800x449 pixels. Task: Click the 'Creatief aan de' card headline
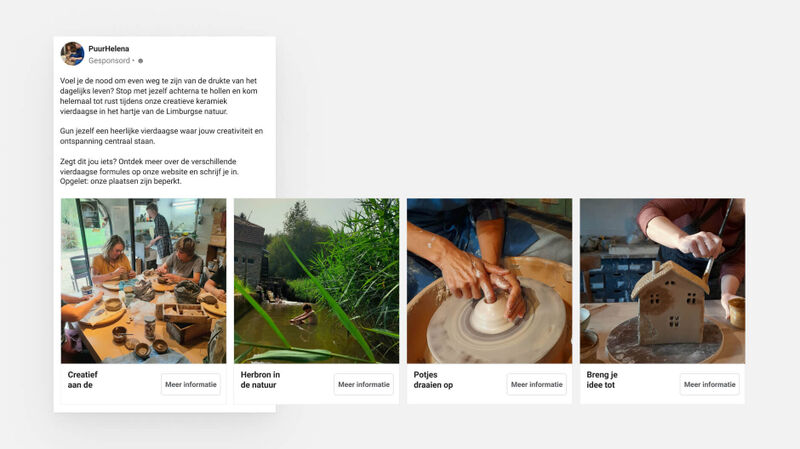[83, 380]
